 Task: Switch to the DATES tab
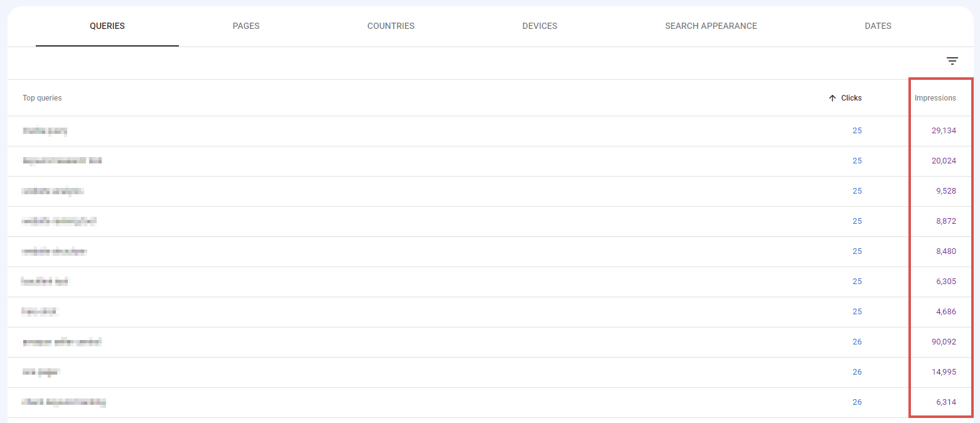tap(878, 26)
